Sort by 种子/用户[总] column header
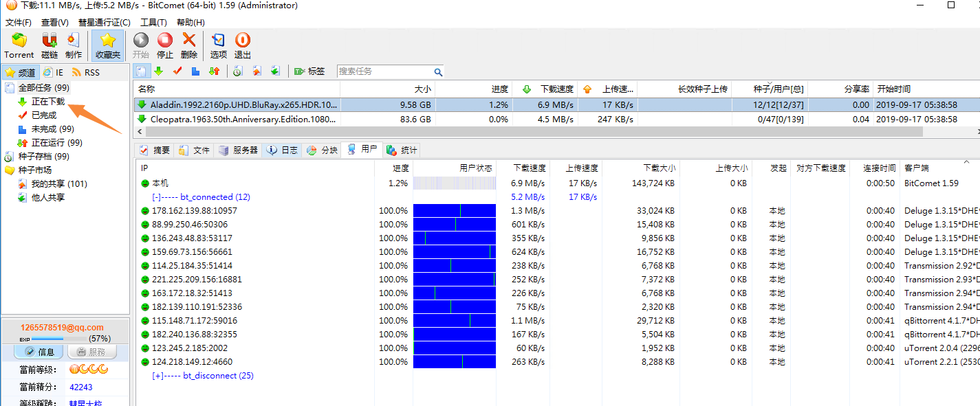Viewport: 980px width, 406px height. tap(770, 89)
